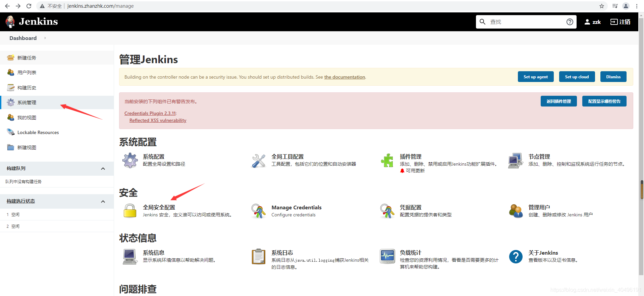
Task: Select 构建历史 in side menu
Action: (27, 88)
